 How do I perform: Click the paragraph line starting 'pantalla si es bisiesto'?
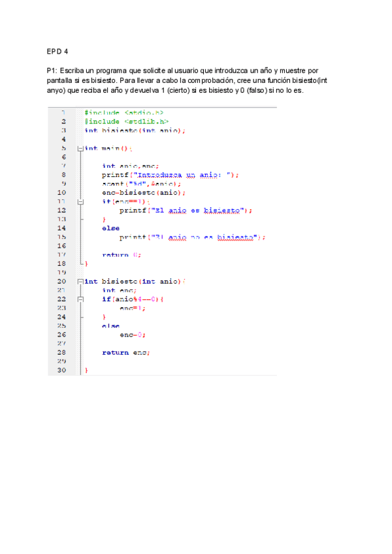[187, 80]
